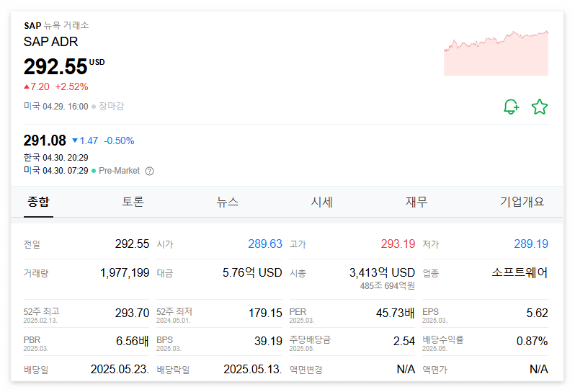This screenshot has height=392, width=575.
Task: Click the 한국 04.30. 20:29 timestamp
Action: (56, 158)
